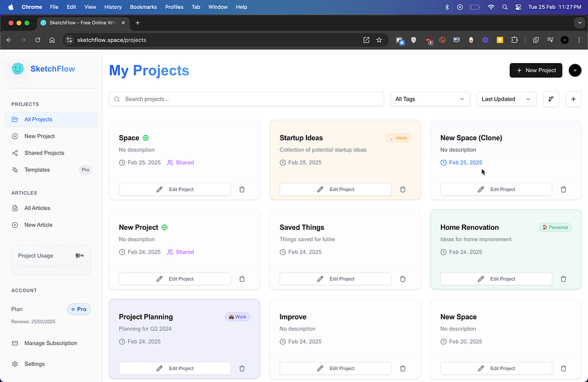Open Chrome extensions puzzle icon
This screenshot has height=382, width=588.
coord(514,40)
